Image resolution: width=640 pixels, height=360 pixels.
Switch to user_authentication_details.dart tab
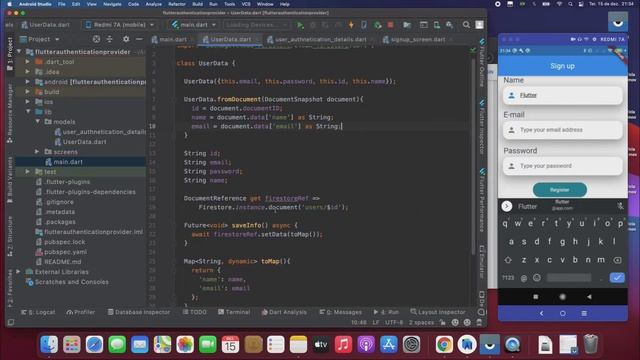[x=320, y=40]
